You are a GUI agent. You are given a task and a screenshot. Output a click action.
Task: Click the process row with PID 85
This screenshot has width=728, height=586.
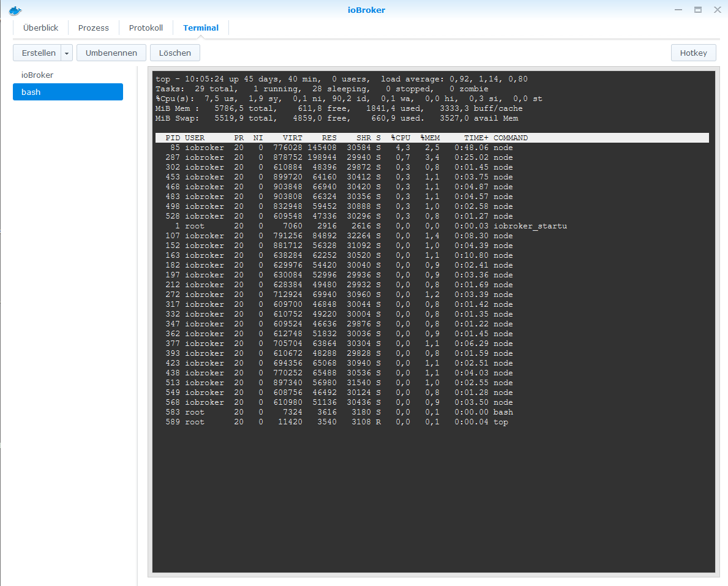(x=432, y=148)
